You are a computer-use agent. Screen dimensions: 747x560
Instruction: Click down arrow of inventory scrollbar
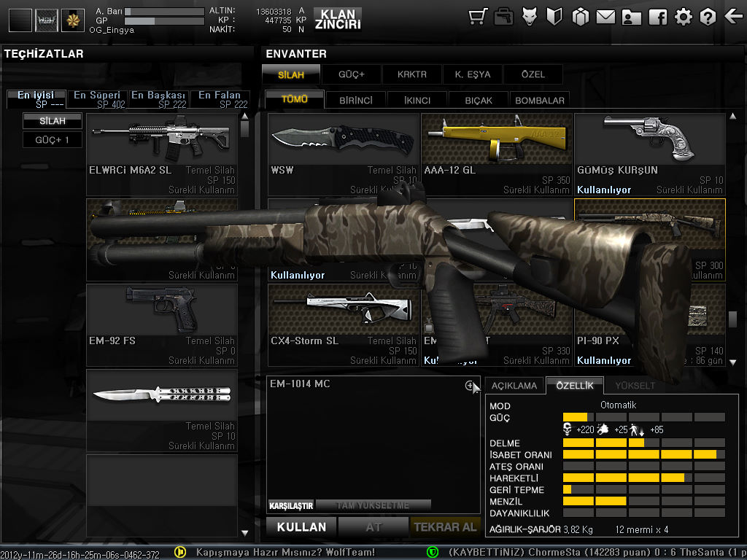coord(732,362)
